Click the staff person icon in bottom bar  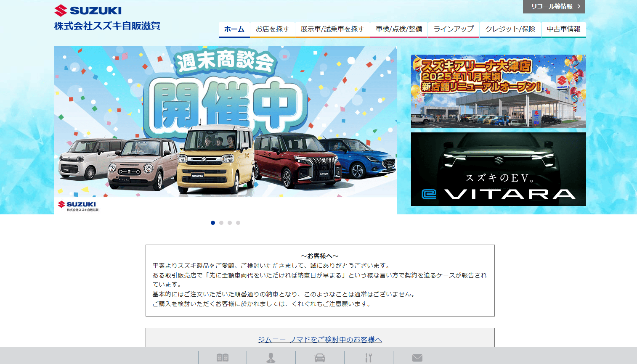point(271,358)
